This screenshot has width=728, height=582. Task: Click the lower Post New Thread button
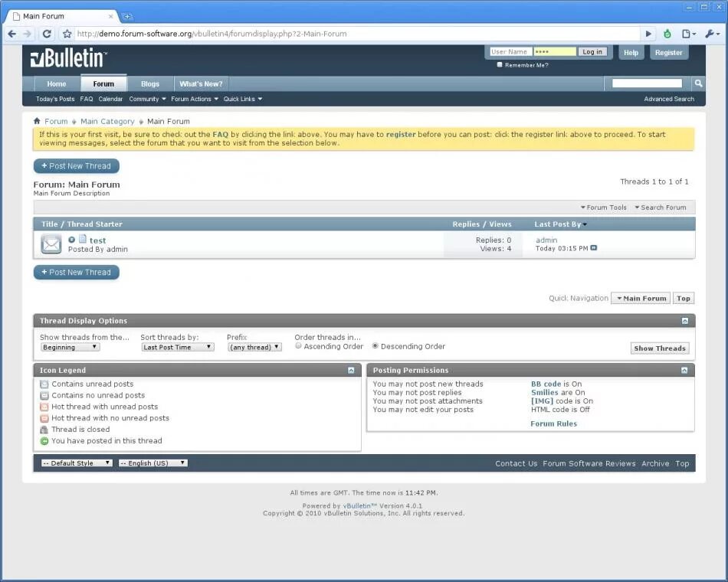point(76,272)
